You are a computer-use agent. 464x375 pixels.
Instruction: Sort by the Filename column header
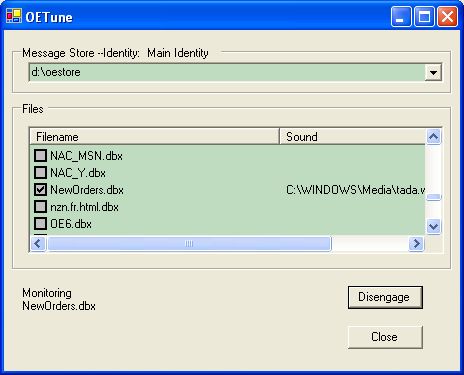click(x=154, y=137)
